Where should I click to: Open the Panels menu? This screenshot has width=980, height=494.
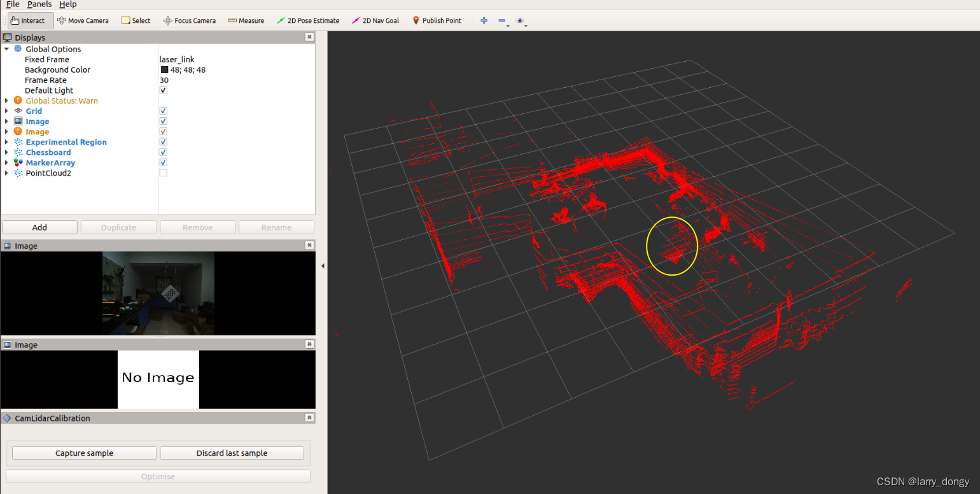pos(39,4)
